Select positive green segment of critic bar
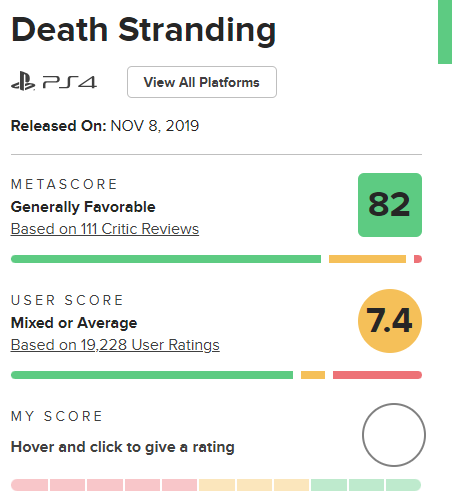The height and width of the screenshot is (497, 452). [x=166, y=259]
